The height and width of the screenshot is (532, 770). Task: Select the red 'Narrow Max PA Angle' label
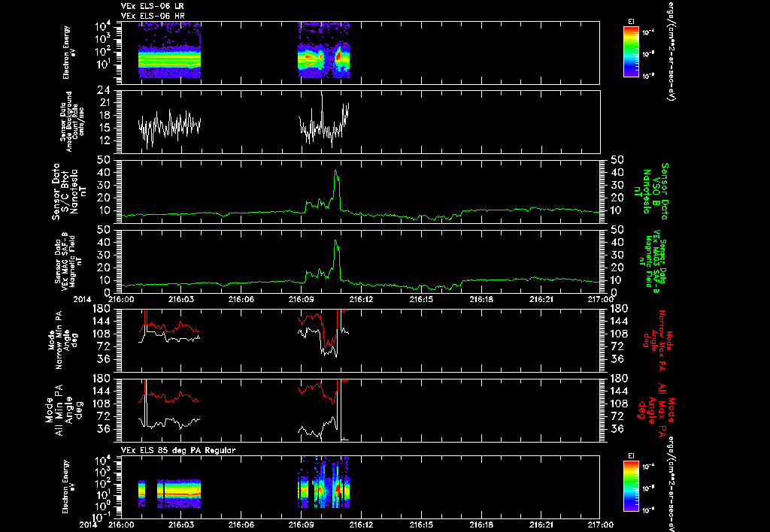pyautogui.click(x=657, y=340)
